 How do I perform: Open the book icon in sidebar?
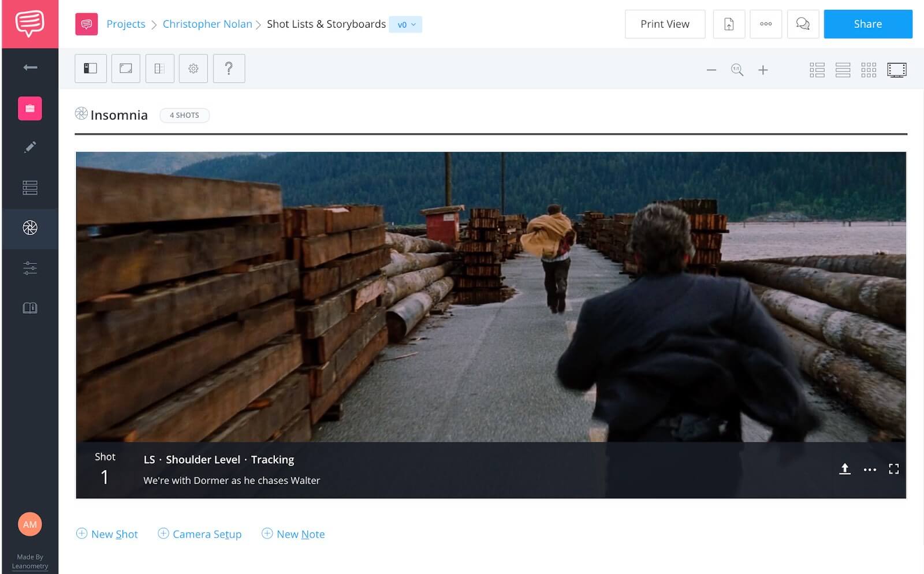coord(30,308)
